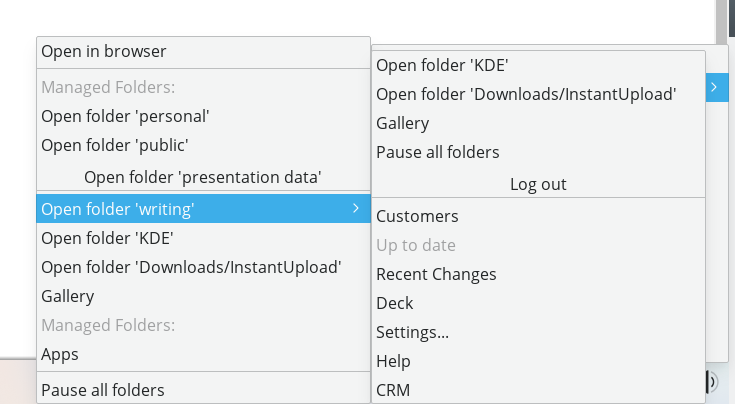This screenshot has width=735, height=404.
Task: Open folder 'KDE' directly below 'writing' entry
Action: coord(107,238)
